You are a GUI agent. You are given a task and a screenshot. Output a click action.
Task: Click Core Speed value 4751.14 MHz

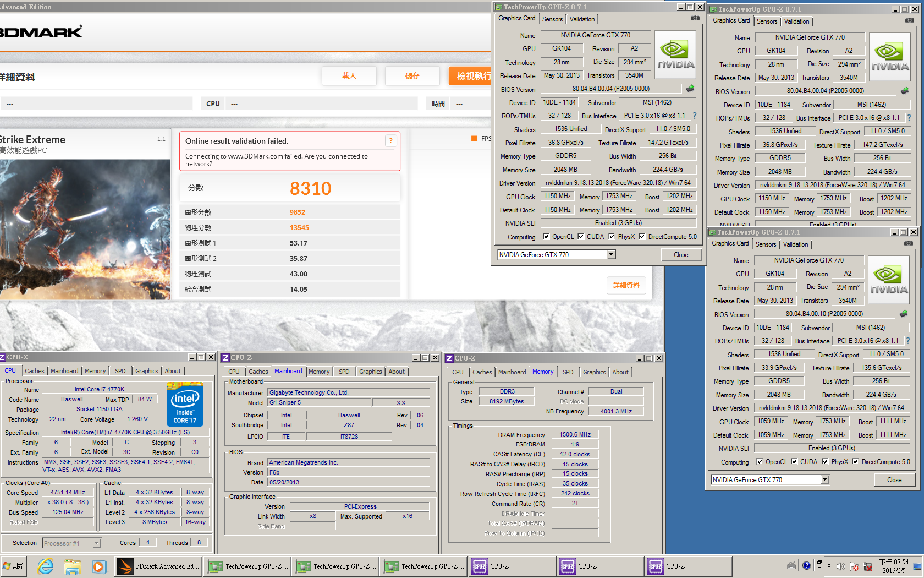tap(68, 493)
